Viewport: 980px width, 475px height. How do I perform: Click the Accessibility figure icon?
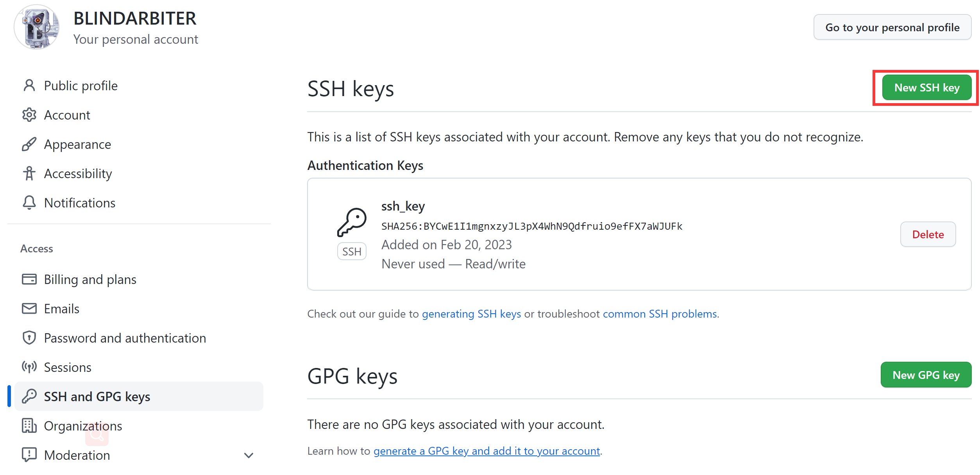[29, 173]
